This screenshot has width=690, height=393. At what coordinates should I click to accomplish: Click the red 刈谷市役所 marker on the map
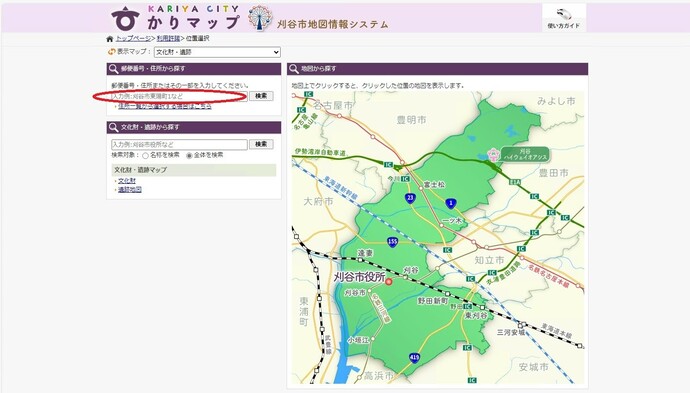tap(389, 281)
